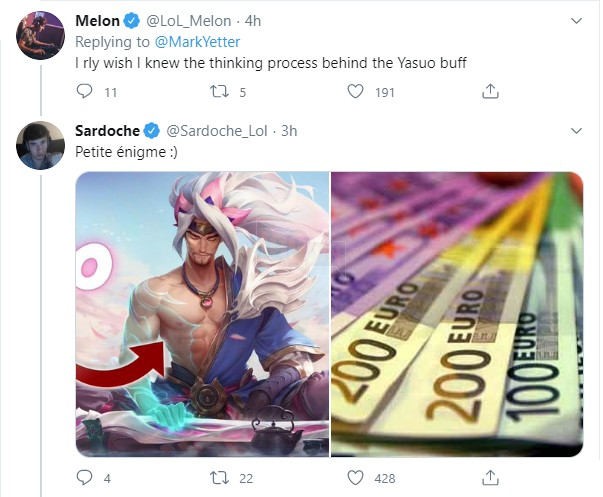Open Sardoche's profile name link
The image size is (603, 497).
107,131
